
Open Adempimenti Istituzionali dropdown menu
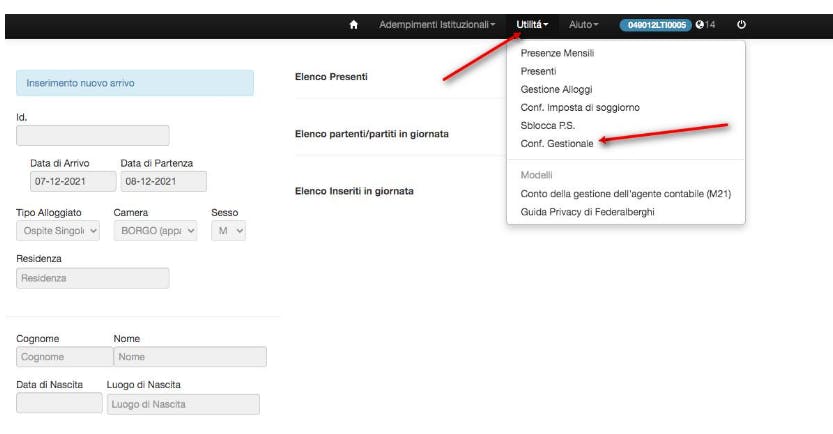437,24
